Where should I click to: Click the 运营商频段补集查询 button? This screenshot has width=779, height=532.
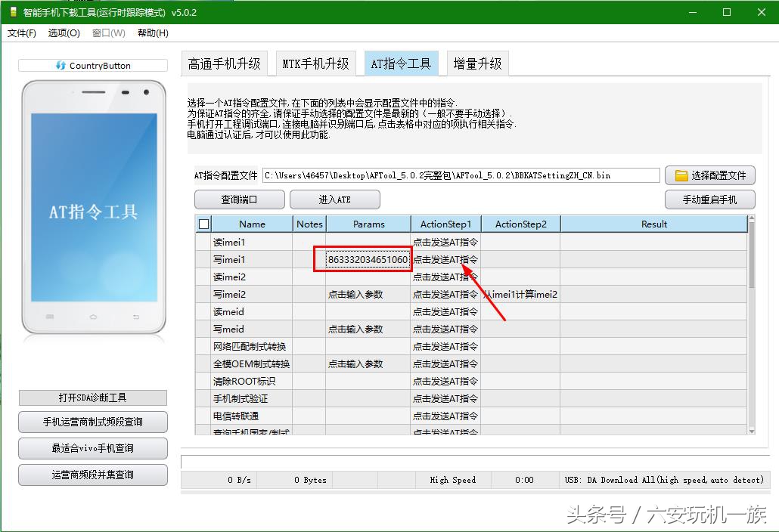pyautogui.click(x=92, y=475)
